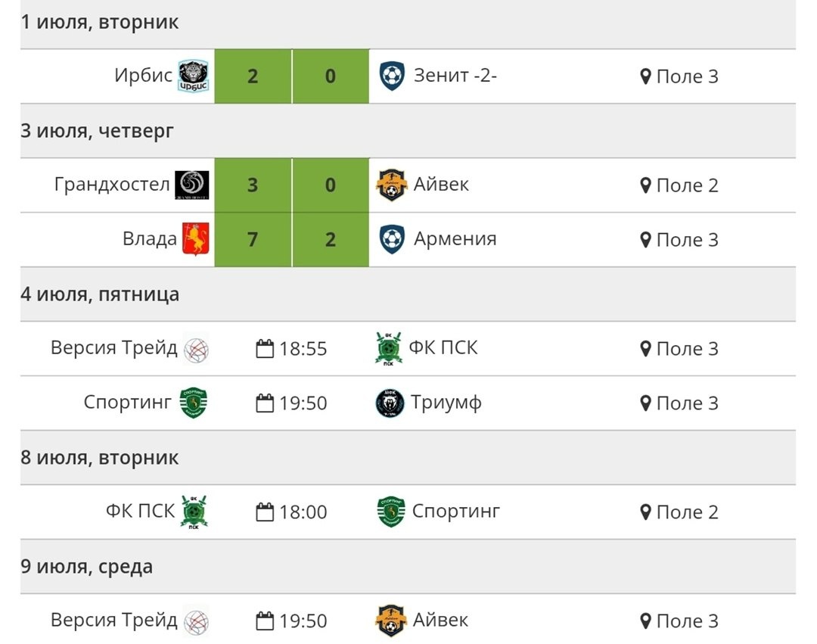Click Поле 3 for Ирбис match
The image size is (817, 644).
tap(687, 76)
